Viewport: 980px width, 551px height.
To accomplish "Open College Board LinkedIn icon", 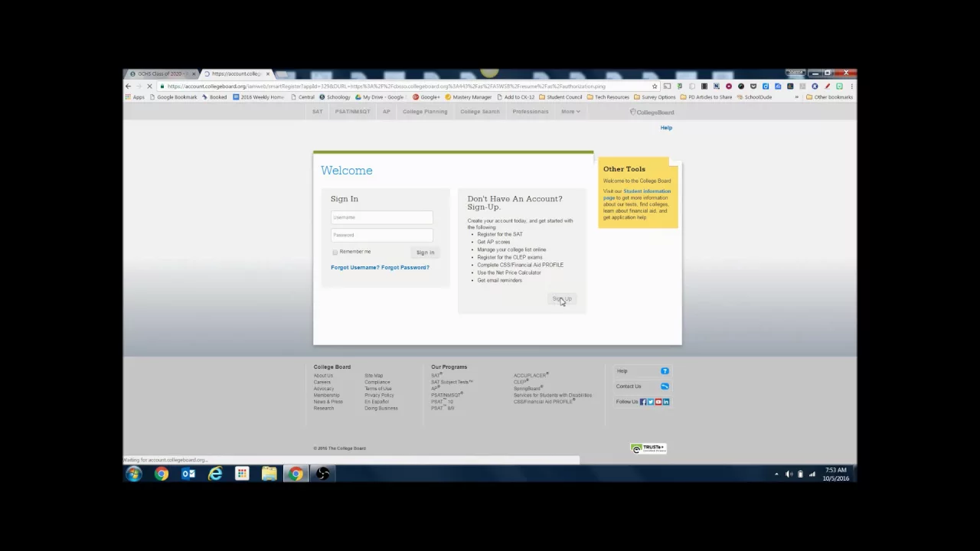I will (666, 402).
